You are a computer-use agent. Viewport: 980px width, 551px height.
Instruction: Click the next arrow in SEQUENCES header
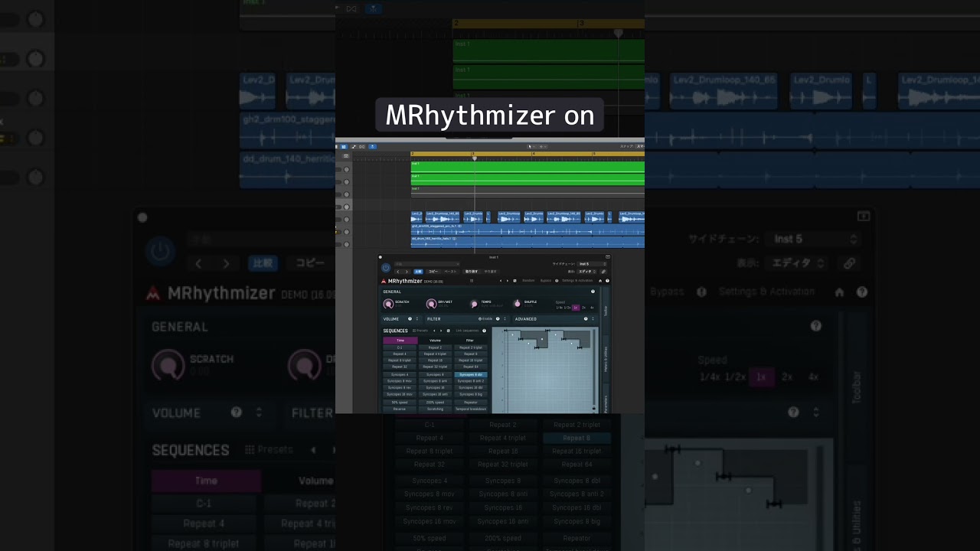coord(441,331)
